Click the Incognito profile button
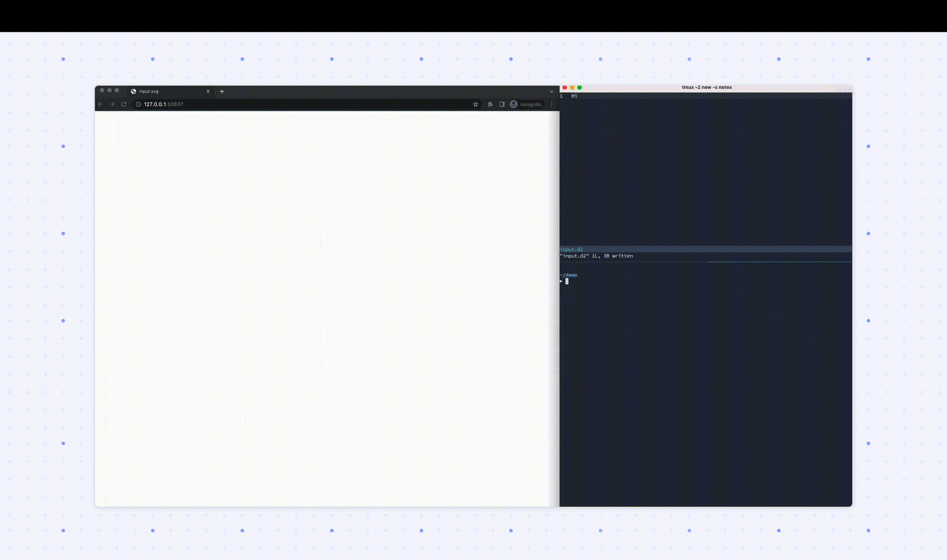Screen dimensions: 947x560 [x=526, y=104]
